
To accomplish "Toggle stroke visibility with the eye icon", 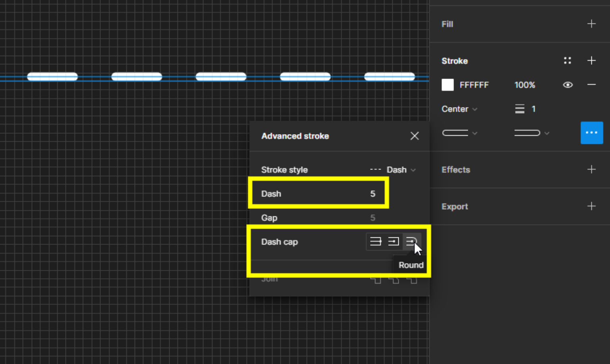I will (568, 85).
